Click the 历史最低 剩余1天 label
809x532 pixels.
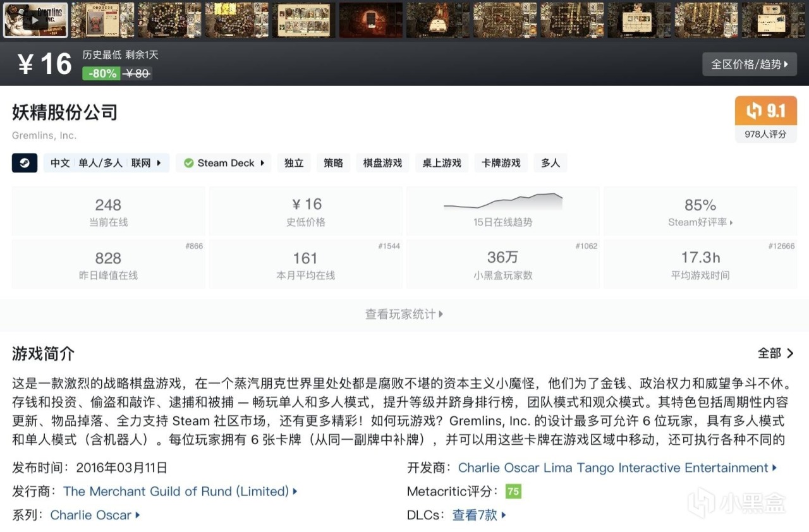pos(120,55)
